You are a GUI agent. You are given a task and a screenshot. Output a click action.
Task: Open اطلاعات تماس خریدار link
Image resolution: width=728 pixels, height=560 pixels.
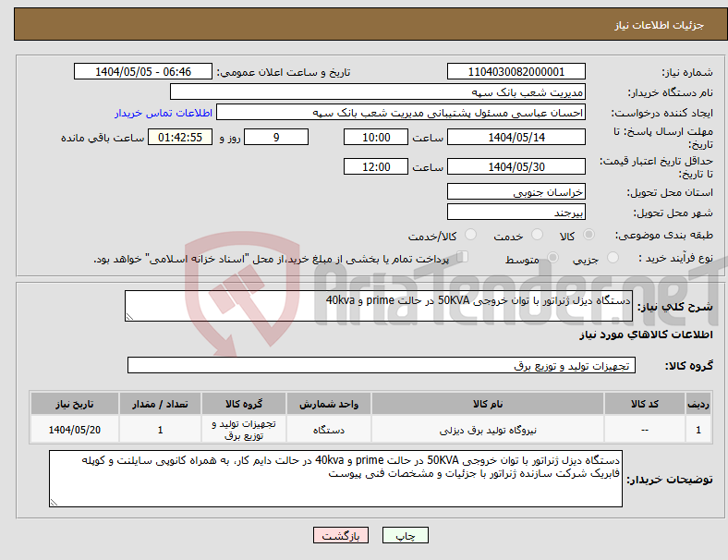click(x=164, y=113)
